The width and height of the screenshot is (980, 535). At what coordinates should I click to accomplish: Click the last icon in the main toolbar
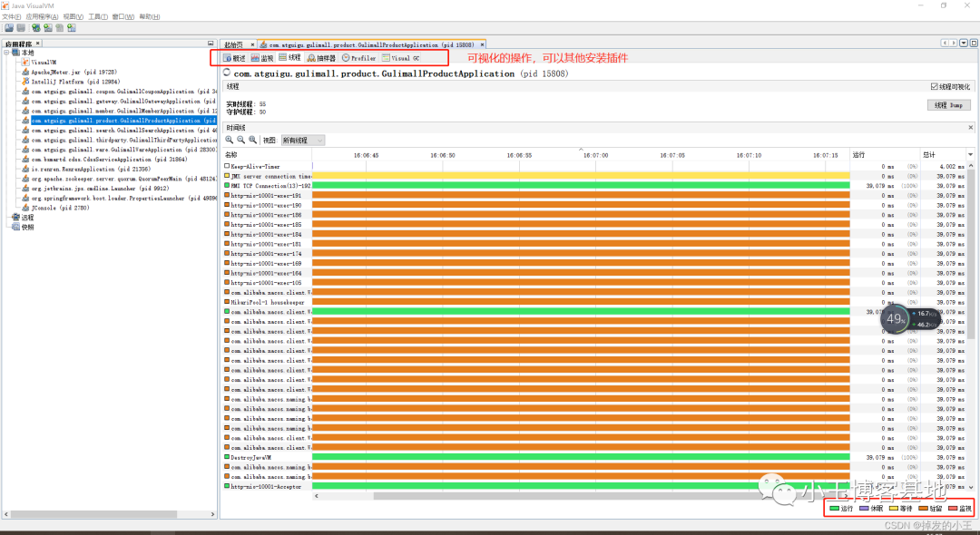pos(72,28)
